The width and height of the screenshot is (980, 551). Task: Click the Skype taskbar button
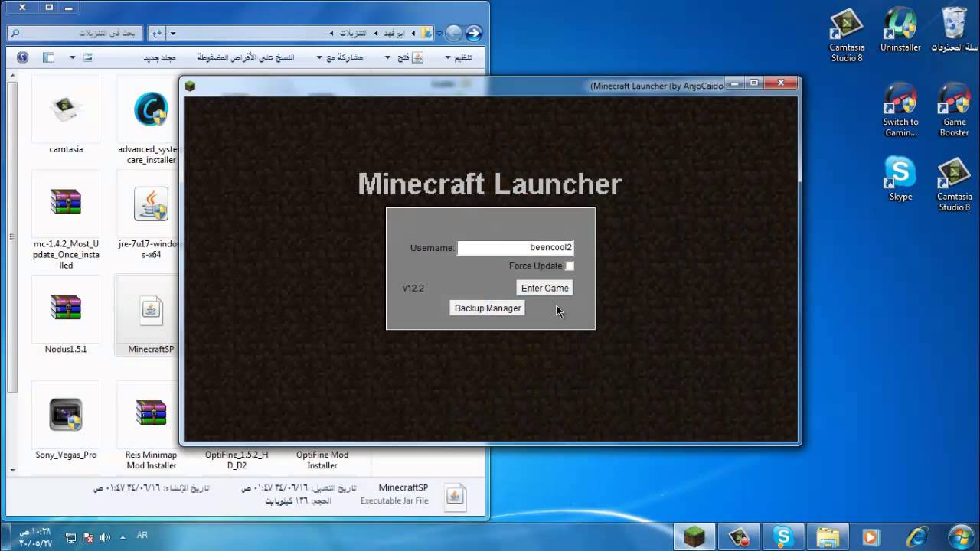tap(782, 536)
